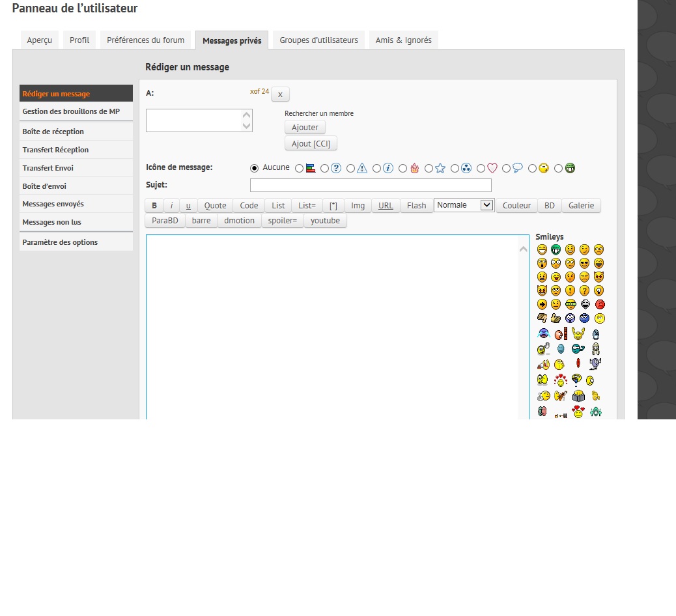676x616 pixels.
Task: Select the heart message icon radio button
Action: 481,169
